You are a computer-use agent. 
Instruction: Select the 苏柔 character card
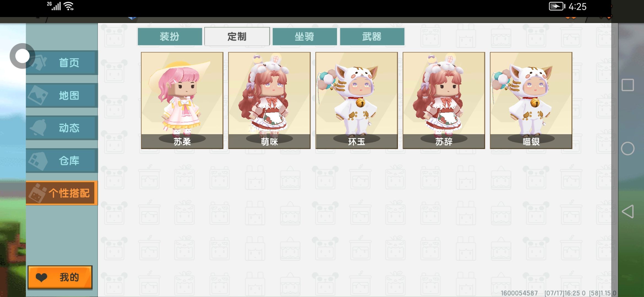(182, 100)
